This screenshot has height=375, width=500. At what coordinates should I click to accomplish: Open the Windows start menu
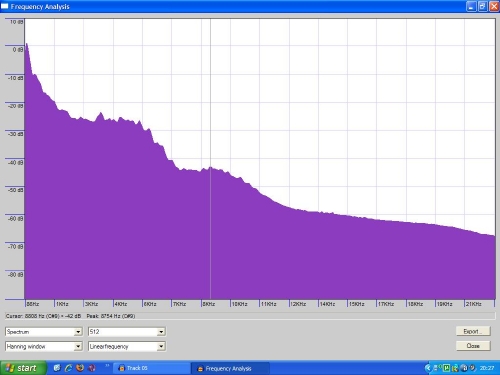click(23, 368)
